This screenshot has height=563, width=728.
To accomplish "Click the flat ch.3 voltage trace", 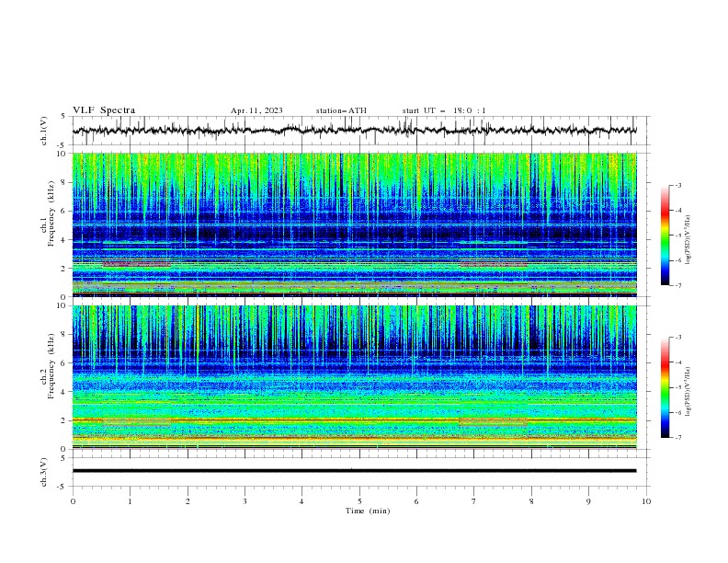I will [x=354, y=471].
